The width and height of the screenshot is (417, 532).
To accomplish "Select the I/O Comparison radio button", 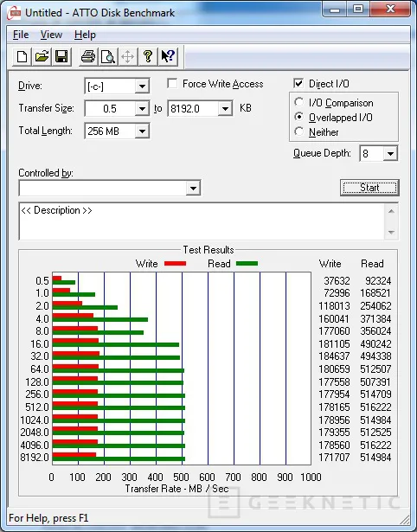I will point(299,102).
